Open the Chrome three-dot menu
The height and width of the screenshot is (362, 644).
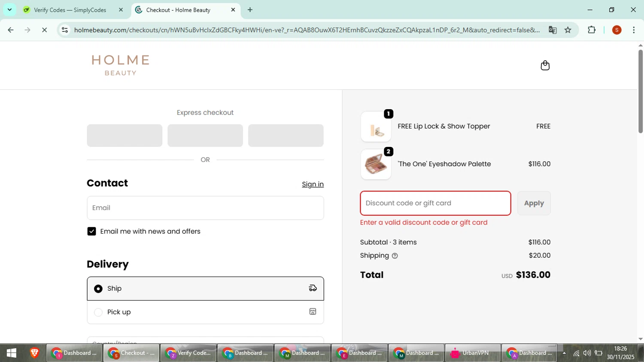tap(634, 30)
